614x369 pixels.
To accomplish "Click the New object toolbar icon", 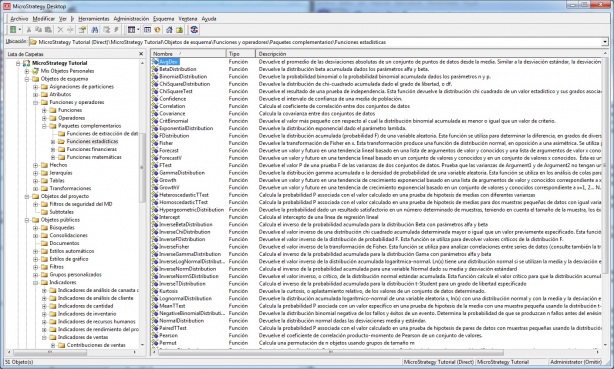I will click(x=13, y=30).
